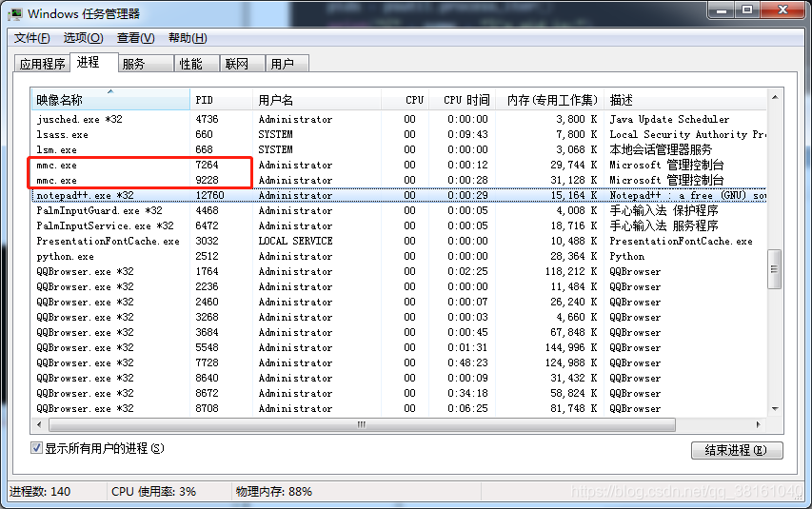Image resolution: width=812 pixels, height=509 pixels.
Task: Select QQBrowser.exe with PID 2460
Action: coord(399,302)
